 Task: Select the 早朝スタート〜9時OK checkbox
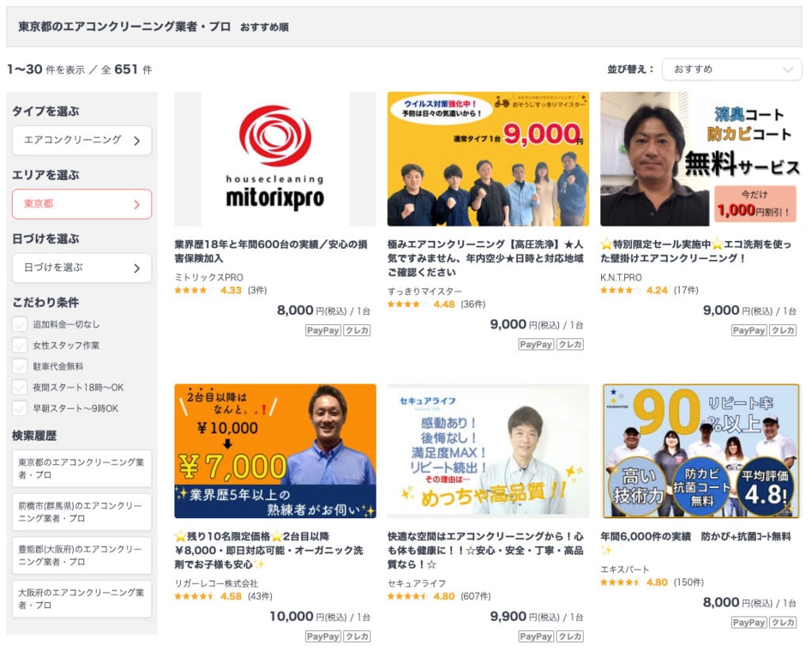coord(20,408)
